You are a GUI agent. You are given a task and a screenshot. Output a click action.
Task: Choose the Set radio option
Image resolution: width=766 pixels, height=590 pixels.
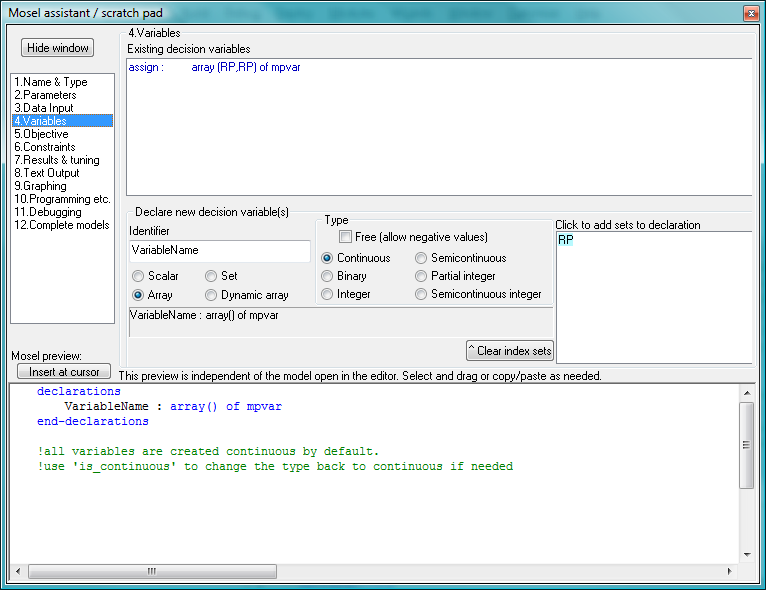(x=212, y=276)
